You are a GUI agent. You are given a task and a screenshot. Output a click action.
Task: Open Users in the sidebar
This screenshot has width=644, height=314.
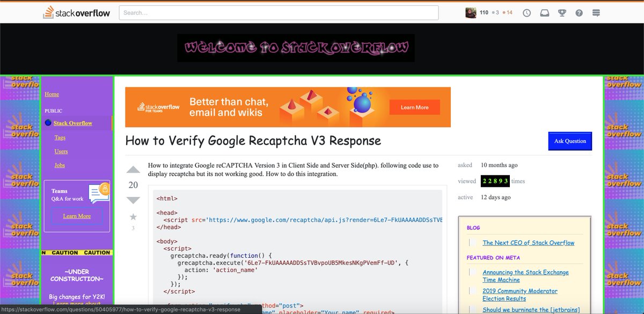point(61,152)
